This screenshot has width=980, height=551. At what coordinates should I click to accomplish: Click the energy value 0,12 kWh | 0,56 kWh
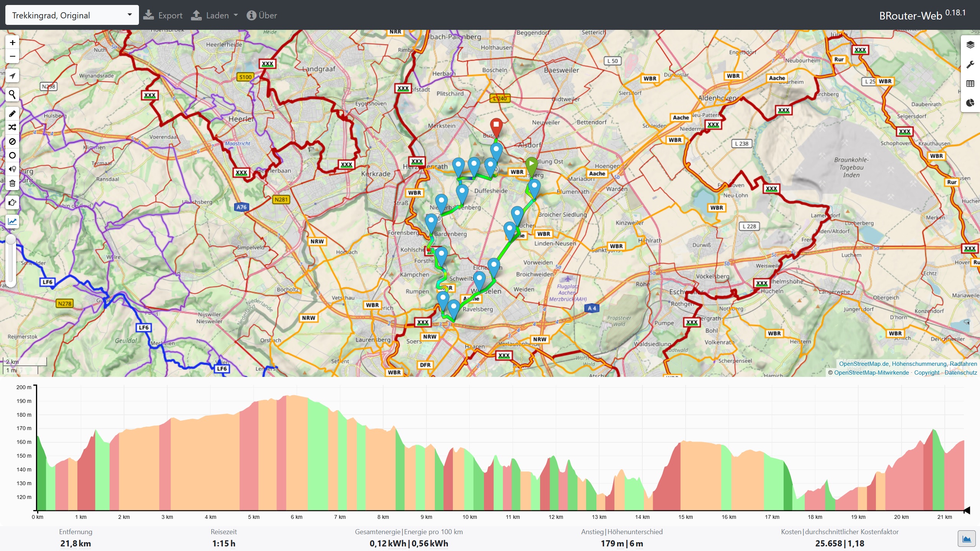tap(409, 544)
